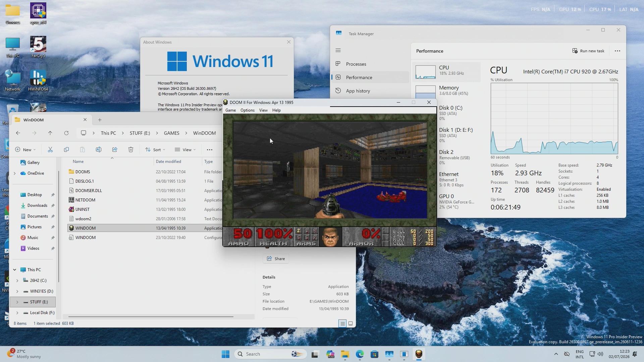Open Task Manager hamburger navigation menu
Image resolution: width=644 pixels, height=362 pixels.
[338, 51]
